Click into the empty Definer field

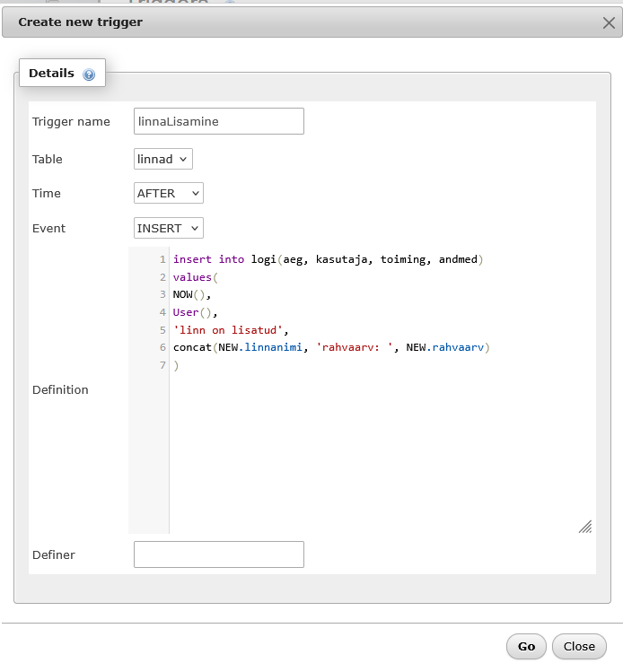[218, 554]
